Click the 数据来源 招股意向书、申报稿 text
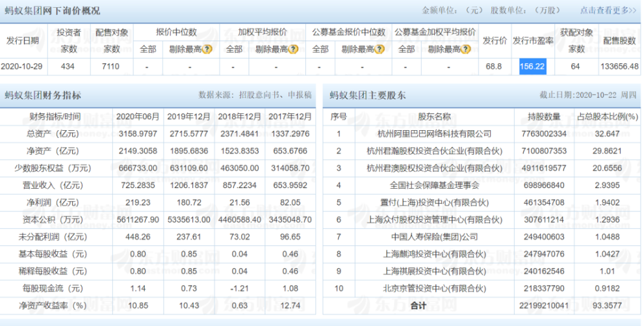The height and width of the screenshot is (326, 644). pyautogui.click(x=255, y=95)
